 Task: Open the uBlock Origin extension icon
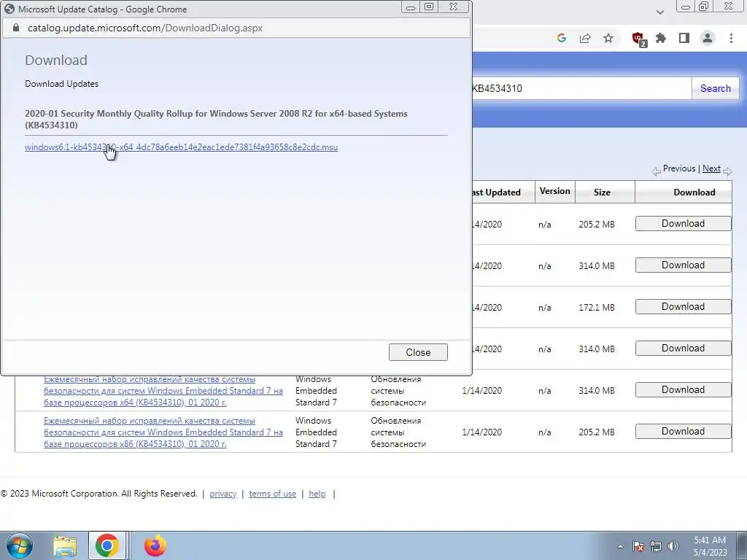click(x=638, y=39)
